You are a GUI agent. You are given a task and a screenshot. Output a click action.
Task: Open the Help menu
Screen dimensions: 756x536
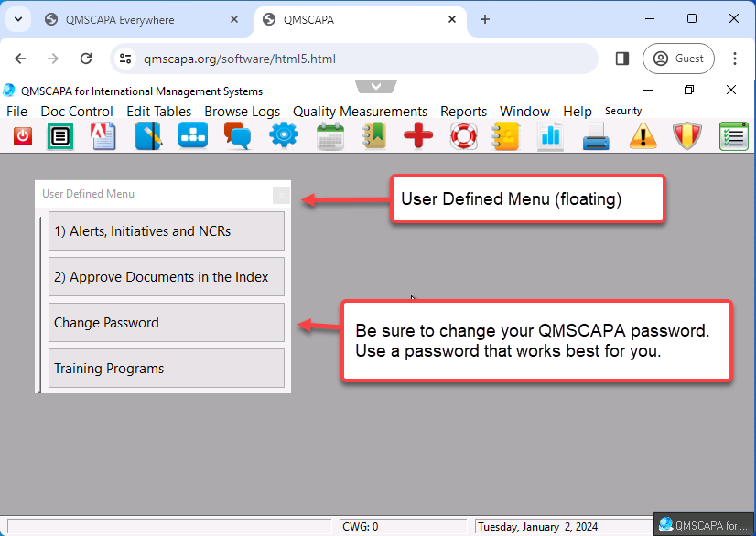578,112
